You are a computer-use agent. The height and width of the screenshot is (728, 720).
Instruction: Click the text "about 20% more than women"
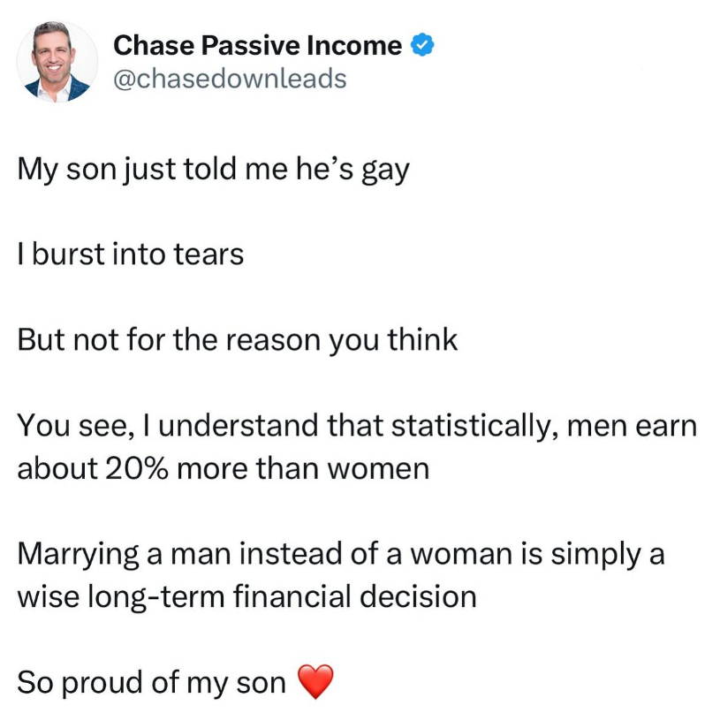(x=223, y=468)
